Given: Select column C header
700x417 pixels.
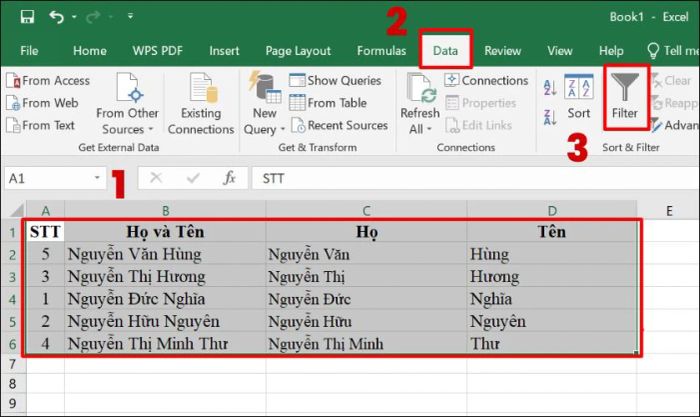Looking at the screenshot, I should [366, 210].
